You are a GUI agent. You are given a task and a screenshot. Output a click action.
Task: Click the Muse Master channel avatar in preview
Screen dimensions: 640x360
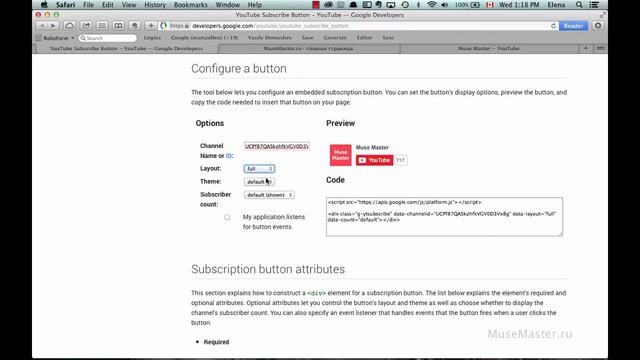pos(340,155)
